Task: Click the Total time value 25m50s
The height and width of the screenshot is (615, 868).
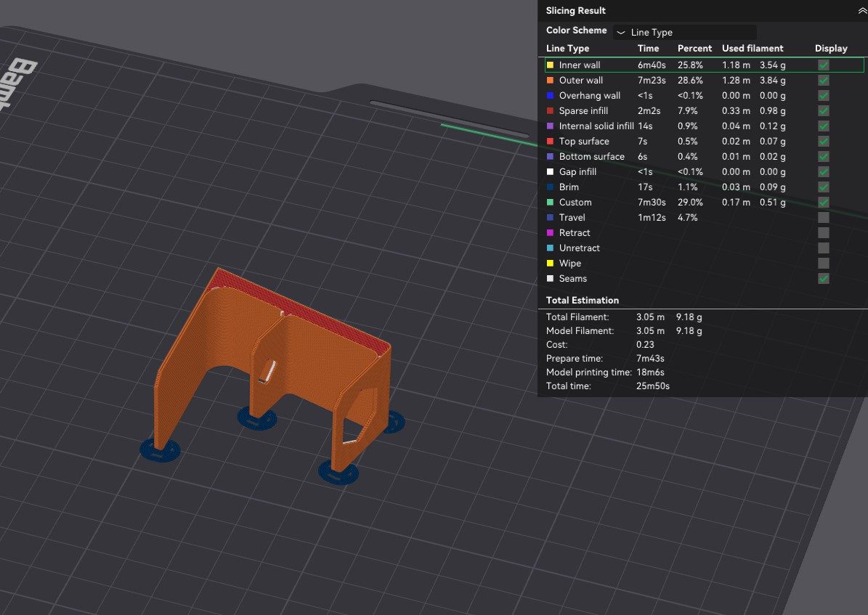Action: pyautogui.click(x=653, y=386)
